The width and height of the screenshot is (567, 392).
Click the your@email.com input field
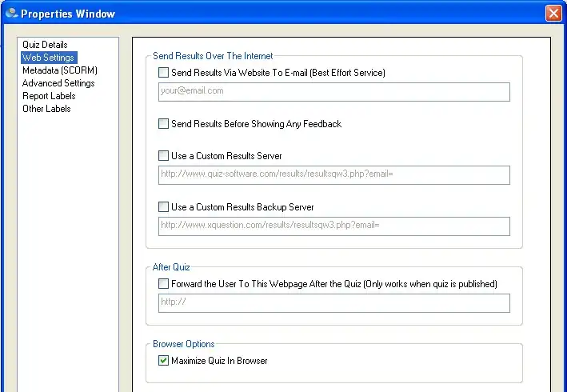pyautogui.click(x=333, y=92)
